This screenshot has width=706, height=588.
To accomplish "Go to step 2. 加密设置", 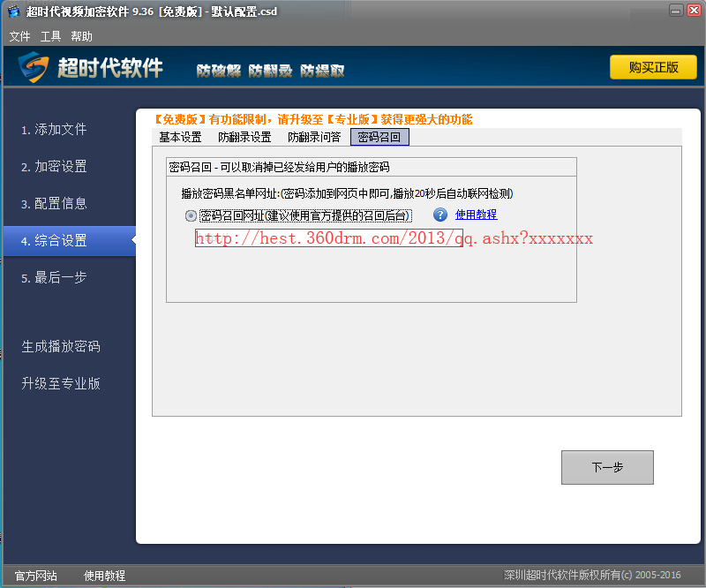I will pyautogui.click(x=54, y=166).
